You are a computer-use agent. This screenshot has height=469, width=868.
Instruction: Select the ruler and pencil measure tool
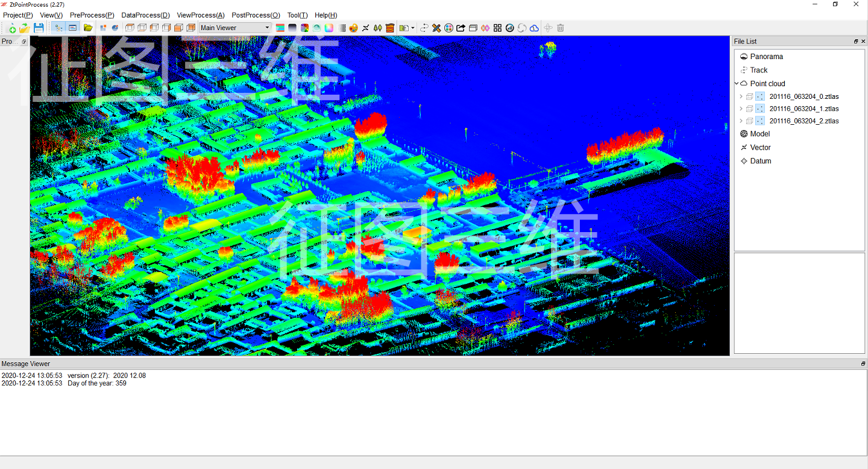436,28
